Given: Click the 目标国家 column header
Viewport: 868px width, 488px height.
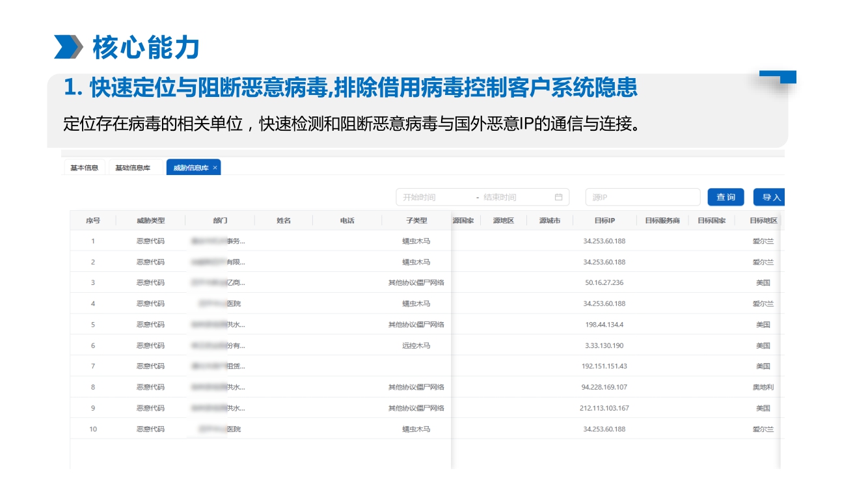Looking at the screenshot, I should click(712, 221).
